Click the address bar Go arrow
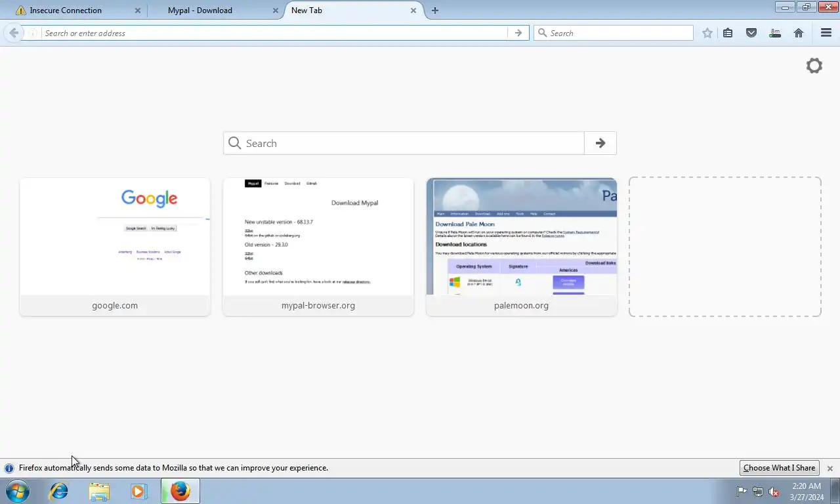The height and width of the screenshot is (504, 840). pyautogui.click(x=518, y=33)
